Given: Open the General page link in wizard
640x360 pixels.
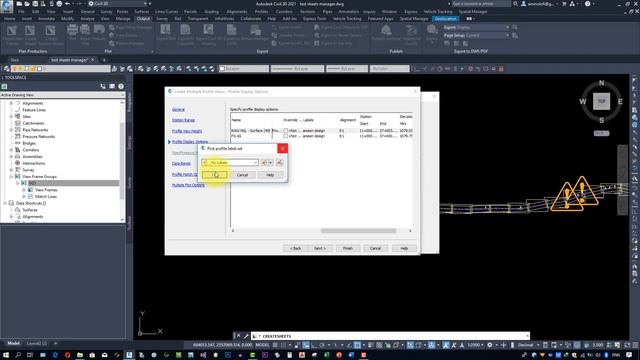Looking at the screenshot, I should pyautogui.click(x=178, y=109).
